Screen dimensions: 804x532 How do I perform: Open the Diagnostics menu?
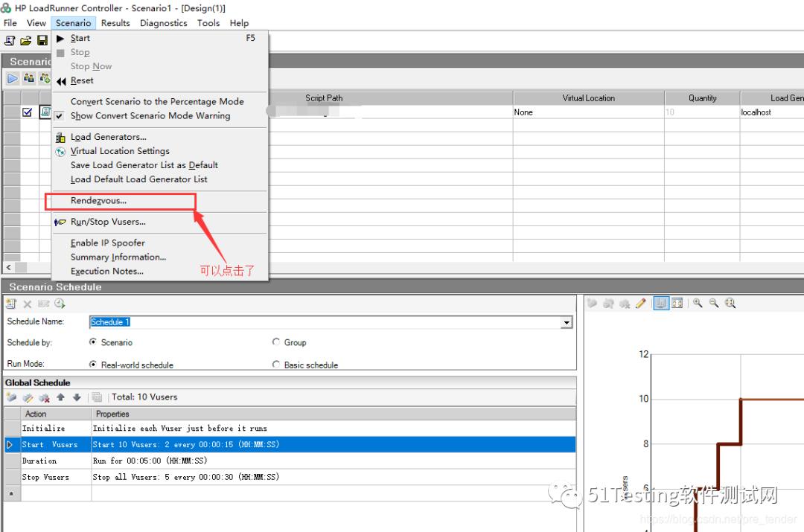point(164,23)
